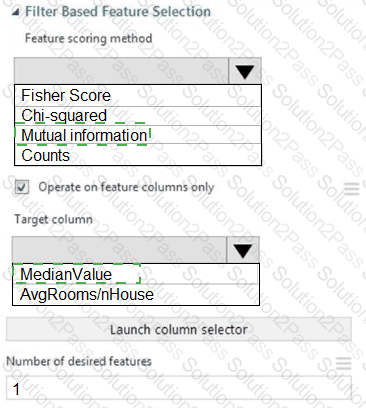Click the Target column label
The height and width of the screenshot is (408, 366).
point(53,219)
